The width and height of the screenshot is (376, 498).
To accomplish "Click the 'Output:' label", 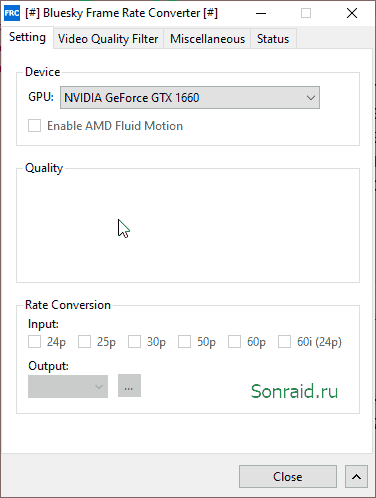I will (x=48, y=366).
